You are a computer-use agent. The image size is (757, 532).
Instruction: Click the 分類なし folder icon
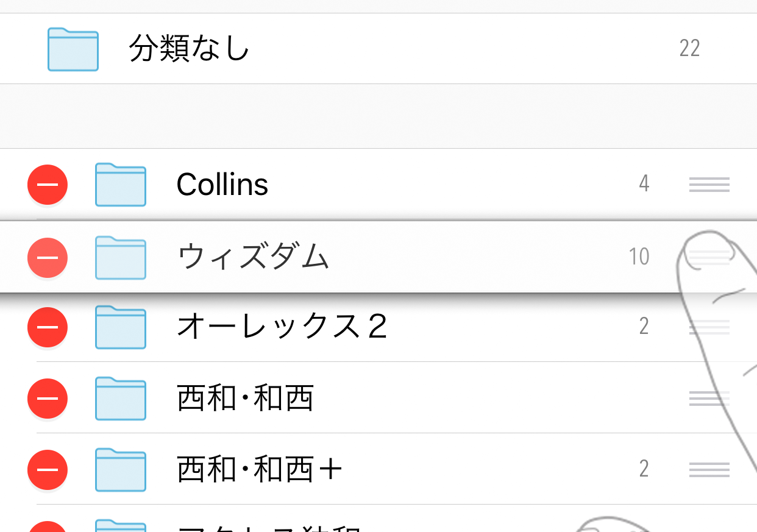73,49
